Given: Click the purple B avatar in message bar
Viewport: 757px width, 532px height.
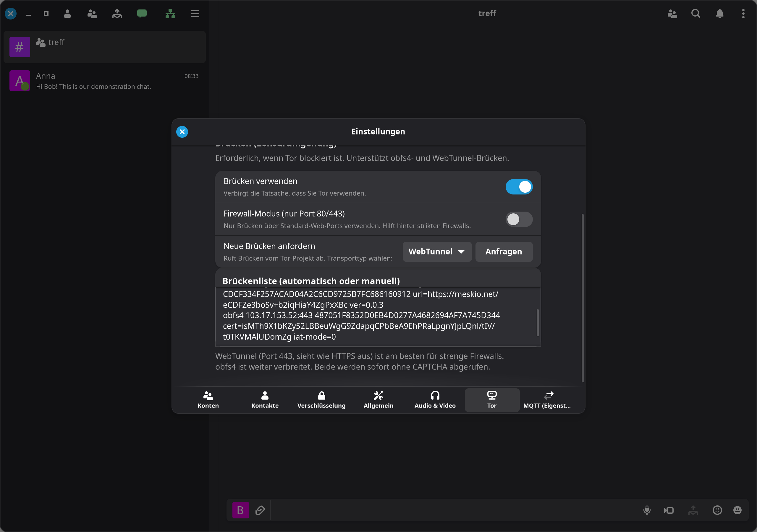Looking at the screenshot, I should coord(241,510).
